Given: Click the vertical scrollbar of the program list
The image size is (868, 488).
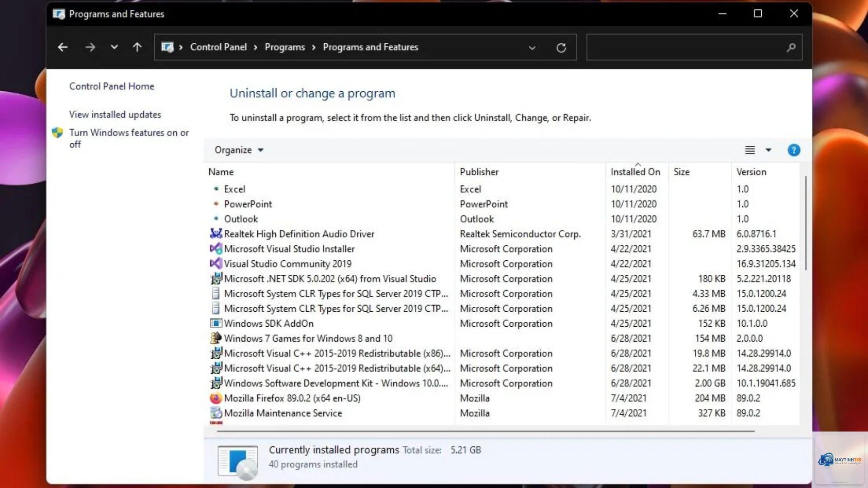Looking at the screenshot, I should tap(806, 224).
